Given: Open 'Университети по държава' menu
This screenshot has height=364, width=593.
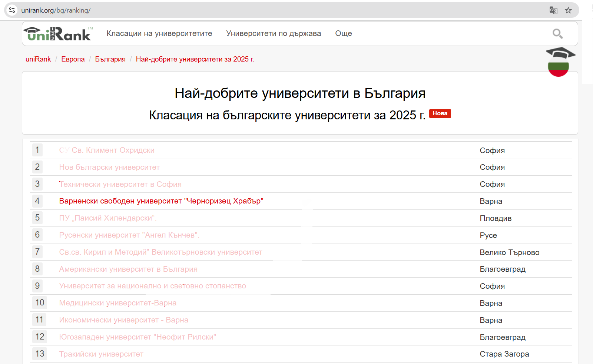Looking at the screenshot, I should 274,33.
